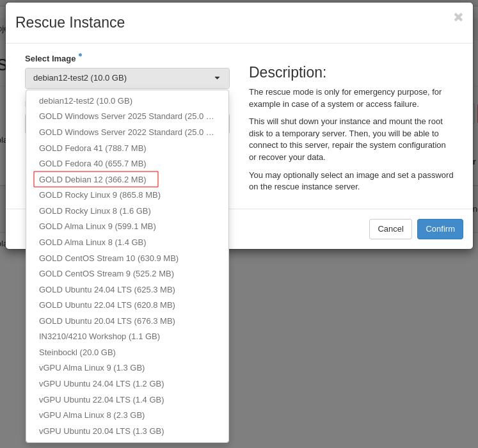Select vGPU Alma Linux 9 image
478x448 pixels.
(127, 368)
